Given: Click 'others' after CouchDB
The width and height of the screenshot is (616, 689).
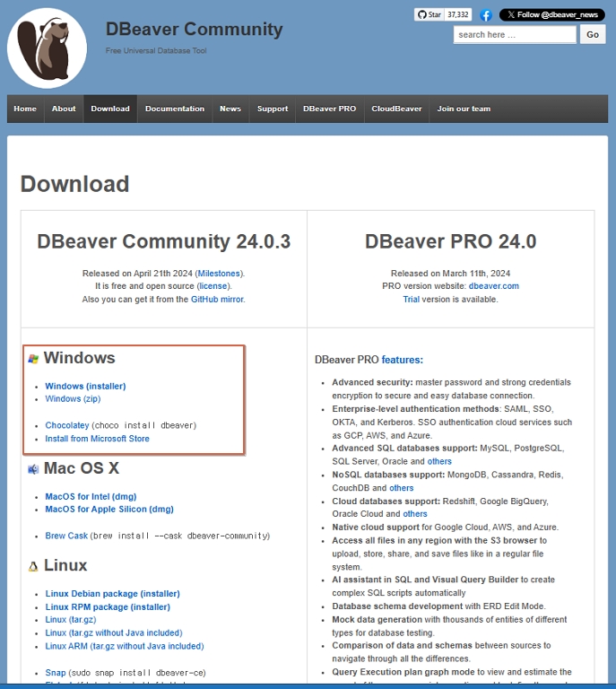Looking at the screenshot, I should tap(402, 488).
